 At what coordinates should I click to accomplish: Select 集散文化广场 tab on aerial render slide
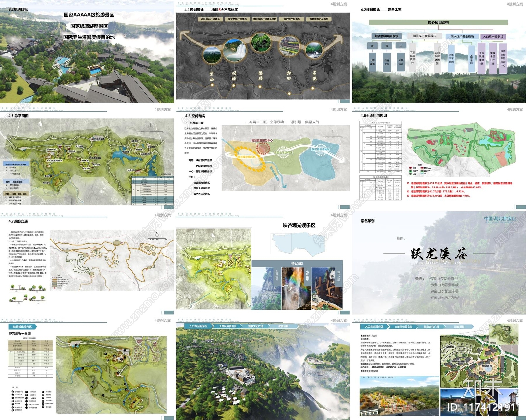click(256, 326)
